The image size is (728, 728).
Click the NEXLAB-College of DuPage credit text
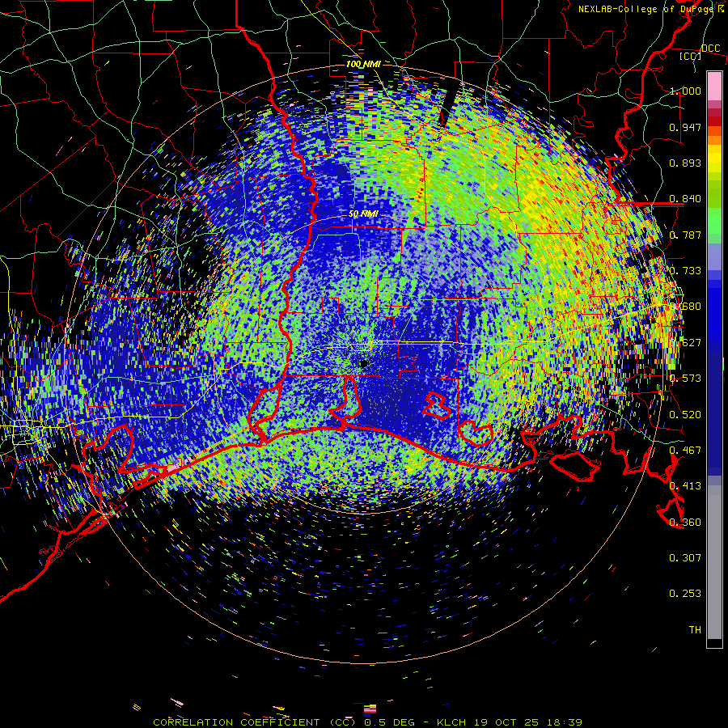point(652,9)
